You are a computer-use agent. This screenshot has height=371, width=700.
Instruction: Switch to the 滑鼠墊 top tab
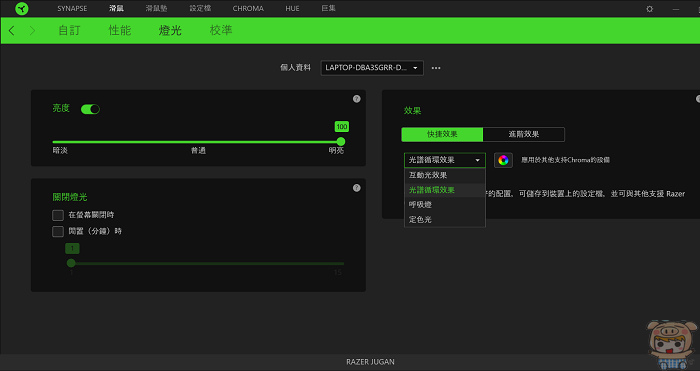click(x=156, y=8)
